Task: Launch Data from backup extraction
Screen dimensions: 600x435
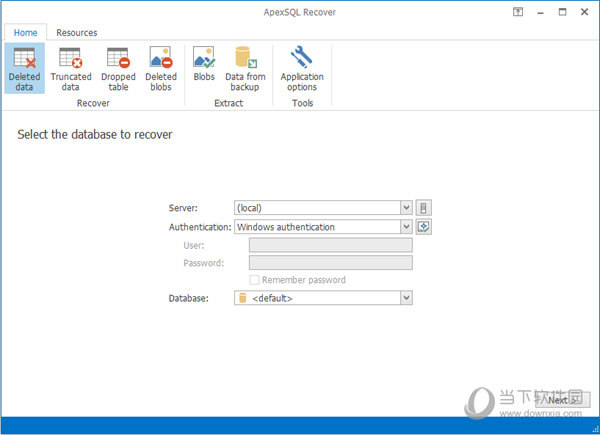Action: point(245,68)
